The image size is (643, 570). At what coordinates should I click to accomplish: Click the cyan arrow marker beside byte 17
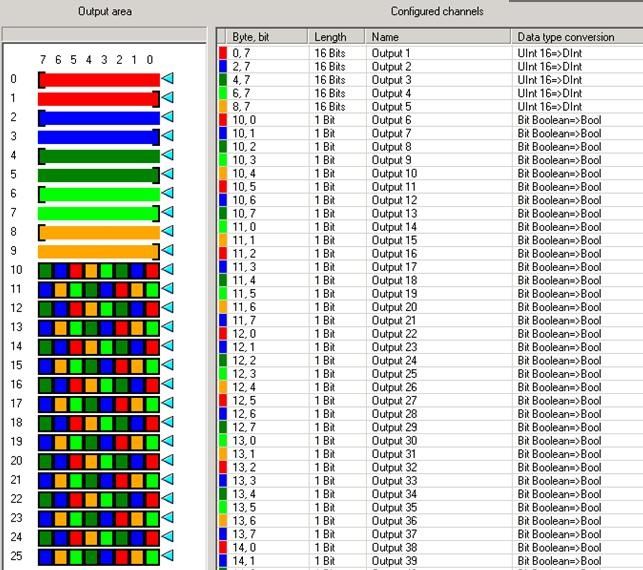point(167,403)
